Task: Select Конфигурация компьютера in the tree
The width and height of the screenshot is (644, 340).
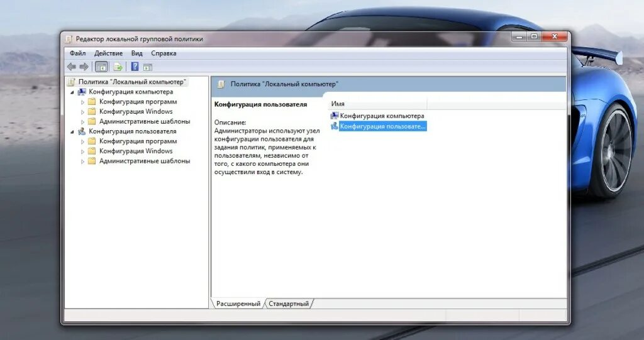Action: pos(131,92)
